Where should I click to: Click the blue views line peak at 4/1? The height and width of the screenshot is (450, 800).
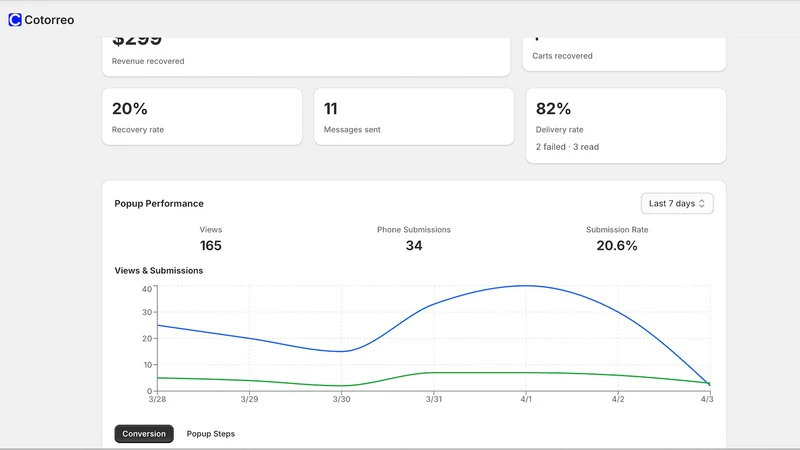(526, 286)
